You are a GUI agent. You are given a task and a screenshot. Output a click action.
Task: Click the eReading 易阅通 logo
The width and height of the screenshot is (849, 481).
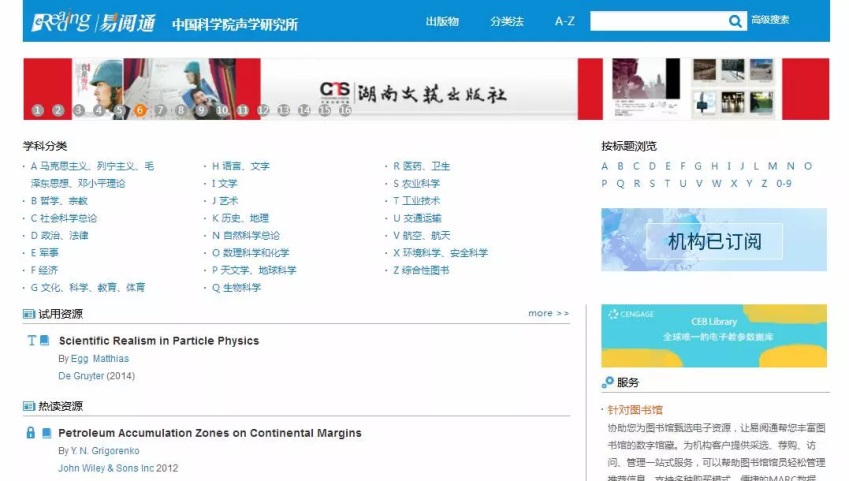click(93, 22)
